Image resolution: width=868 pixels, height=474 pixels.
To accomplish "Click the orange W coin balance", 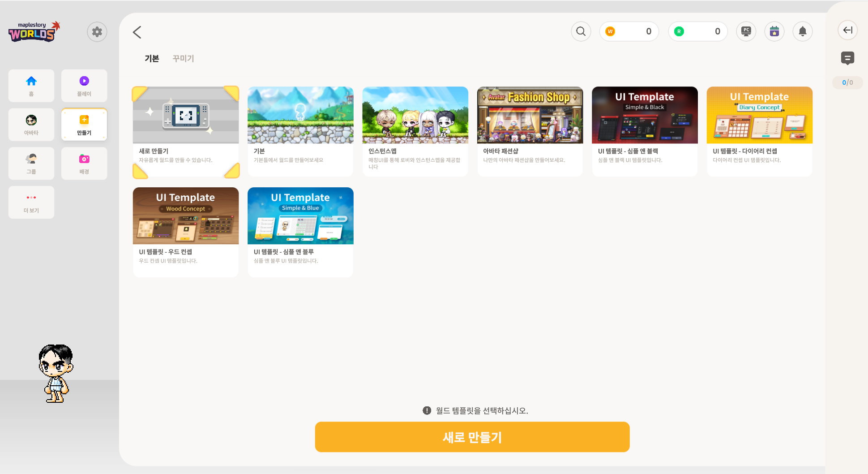I will [629, 31].
